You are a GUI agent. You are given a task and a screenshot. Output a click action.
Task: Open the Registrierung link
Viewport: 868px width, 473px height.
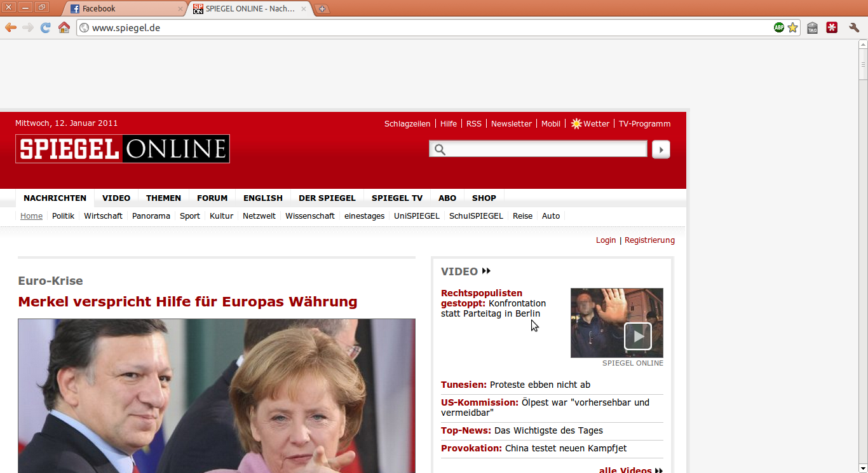(649, 240)
